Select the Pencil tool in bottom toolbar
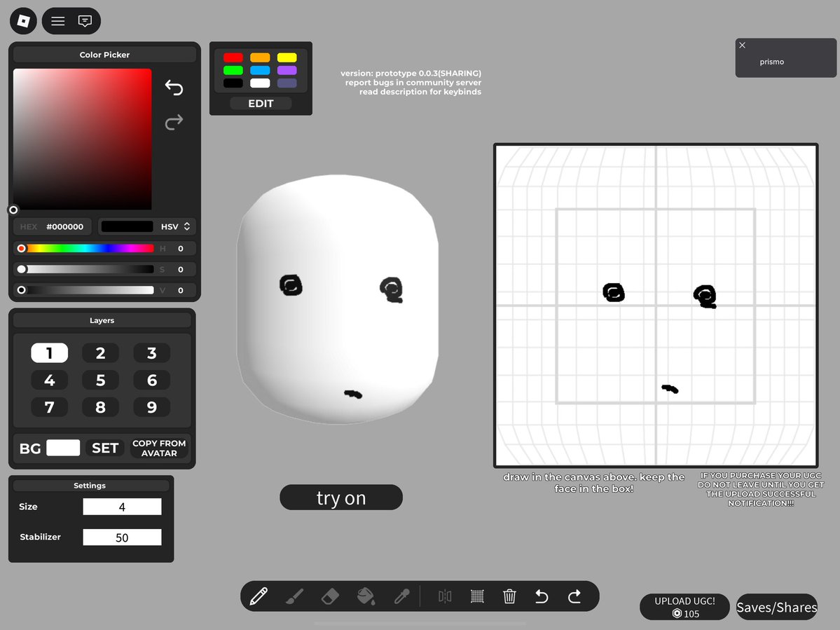Viewport: 840px width, 630px height. click(259, 596)
